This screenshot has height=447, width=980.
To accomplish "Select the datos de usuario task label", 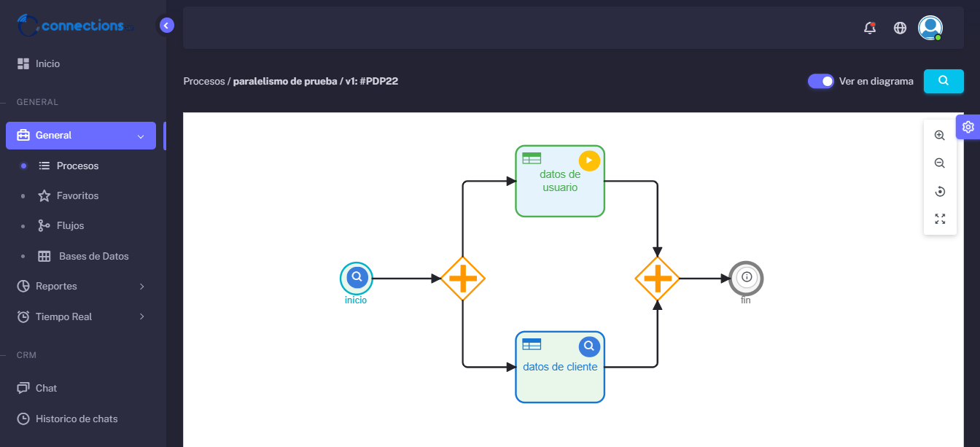I will pyautogui.click(x=560, y=181).
